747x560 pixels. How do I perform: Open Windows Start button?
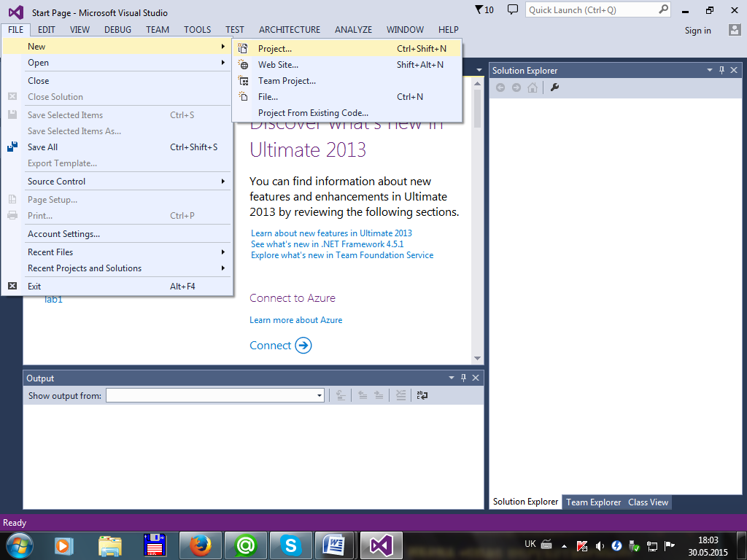[20, 545]
